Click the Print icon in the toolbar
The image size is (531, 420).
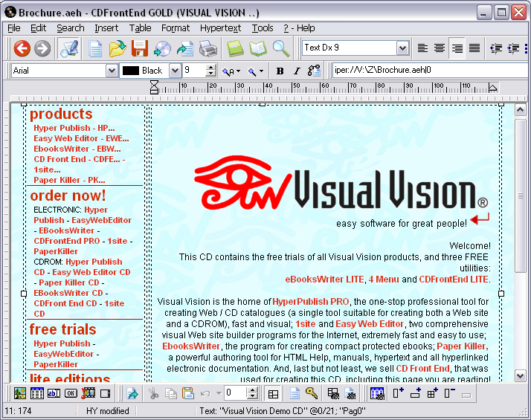[x=207, y=48]
